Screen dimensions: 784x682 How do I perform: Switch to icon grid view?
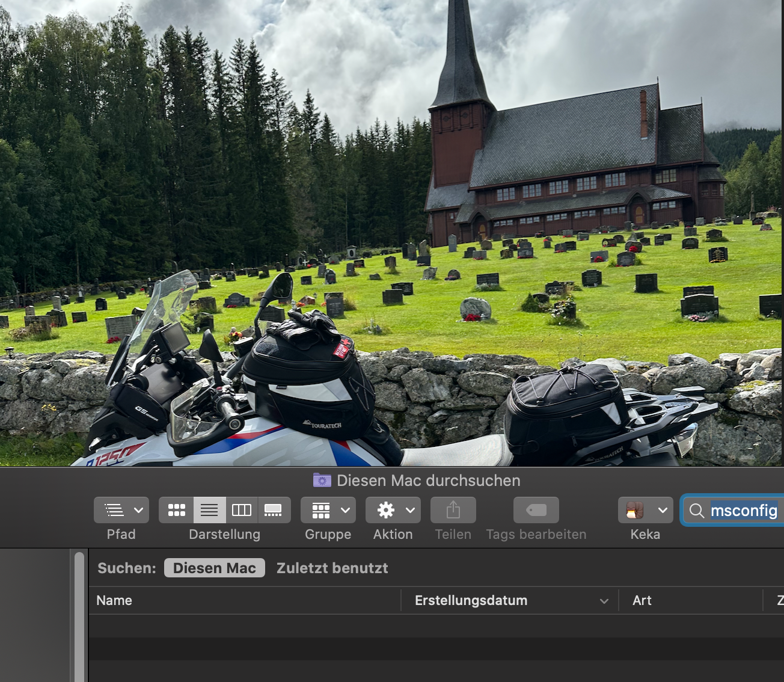coord(177,511)
